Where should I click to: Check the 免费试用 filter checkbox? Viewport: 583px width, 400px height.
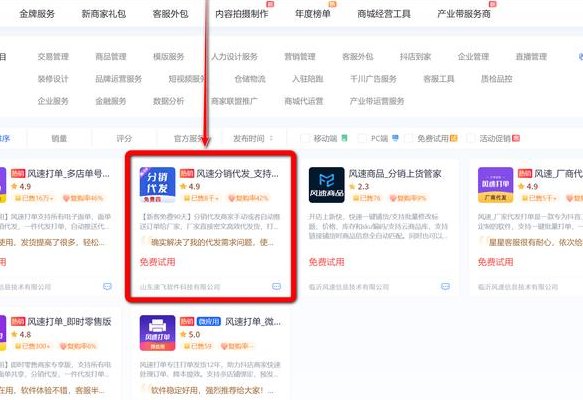click(x=409, y=138)
